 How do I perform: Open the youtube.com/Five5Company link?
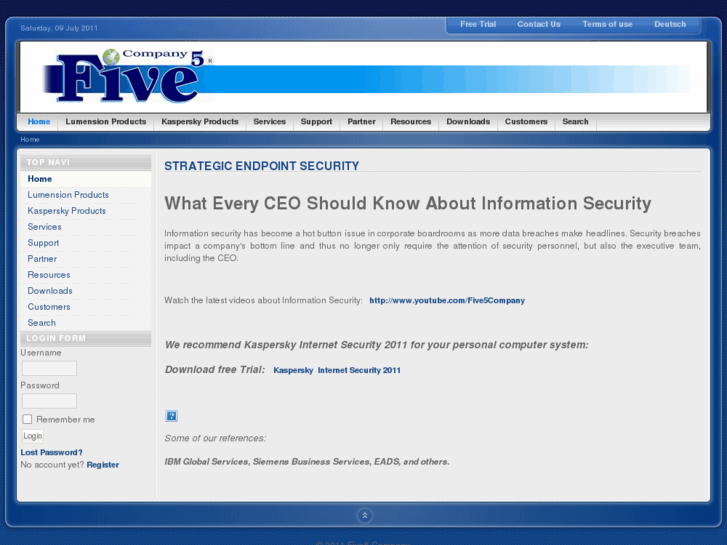pos(447,301)
